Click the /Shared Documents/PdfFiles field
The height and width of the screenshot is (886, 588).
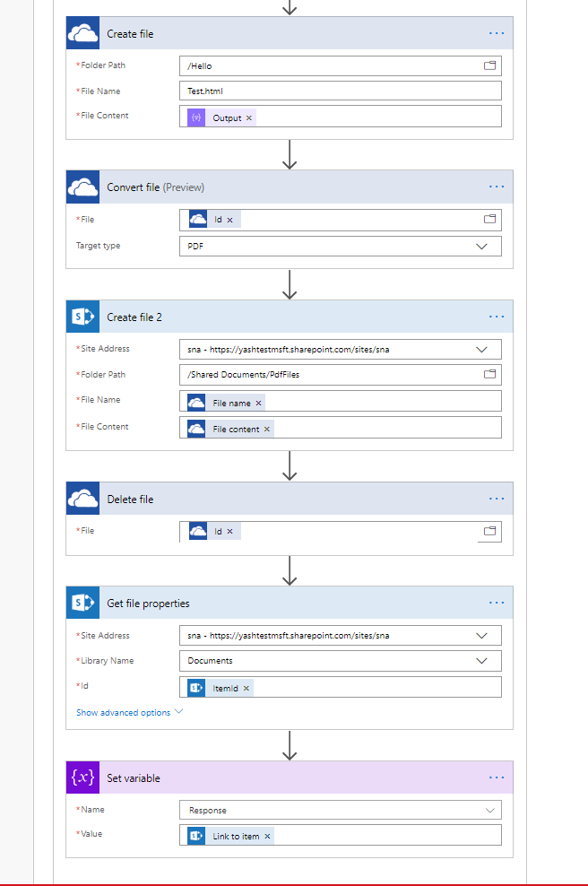click(x=341, y=374)
